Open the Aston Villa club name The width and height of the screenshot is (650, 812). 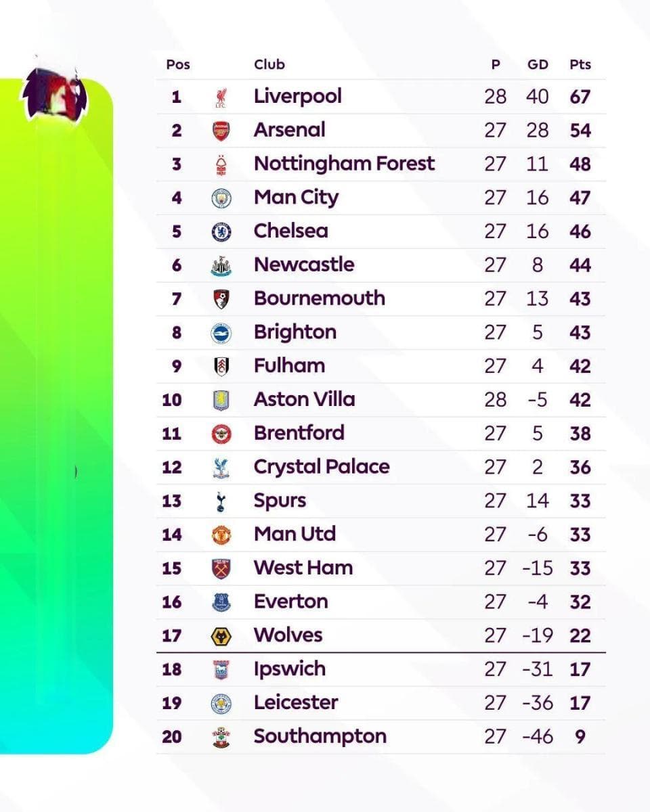(x=304, y=399)
